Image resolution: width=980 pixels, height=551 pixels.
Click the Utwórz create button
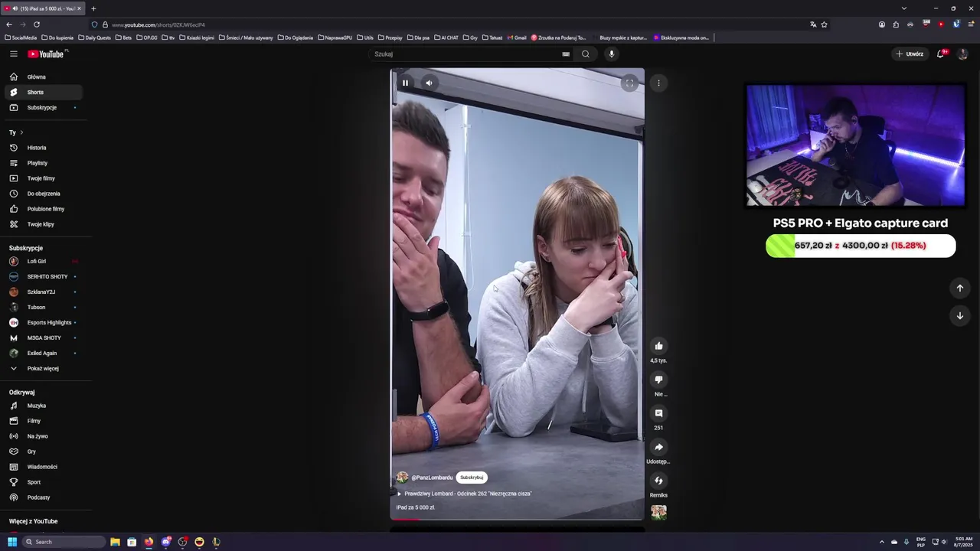(910, 54)
